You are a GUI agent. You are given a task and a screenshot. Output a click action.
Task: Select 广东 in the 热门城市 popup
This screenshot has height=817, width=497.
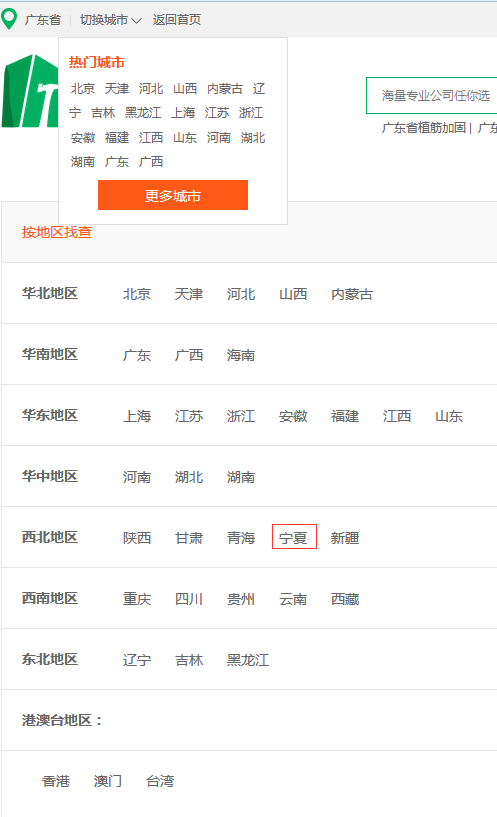[117, 162]
